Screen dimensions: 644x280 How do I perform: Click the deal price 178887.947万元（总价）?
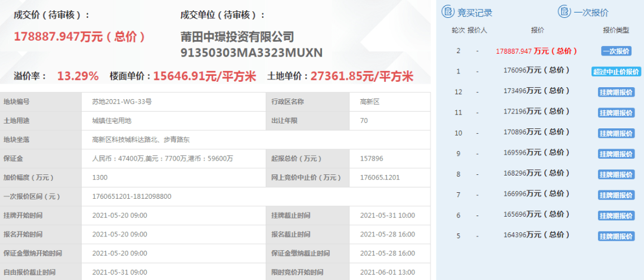80,36
